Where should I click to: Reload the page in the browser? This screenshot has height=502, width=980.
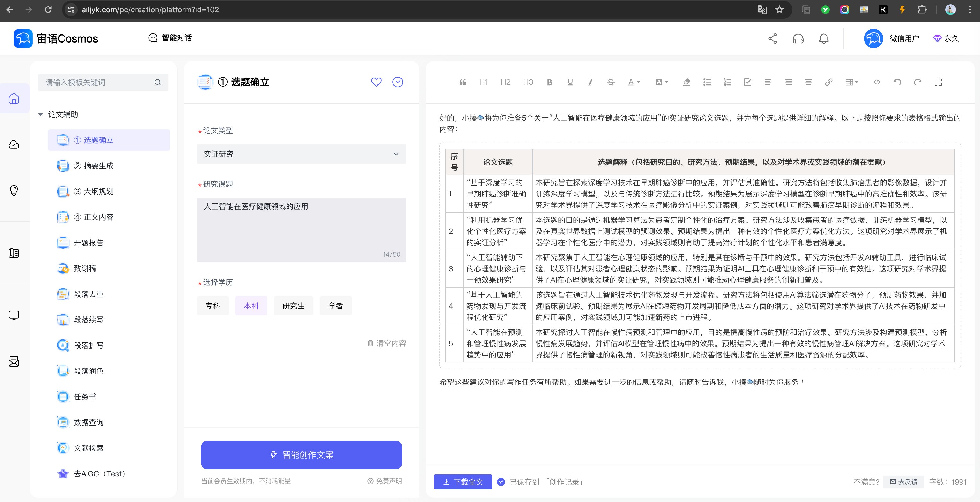(x=48, y=10)
